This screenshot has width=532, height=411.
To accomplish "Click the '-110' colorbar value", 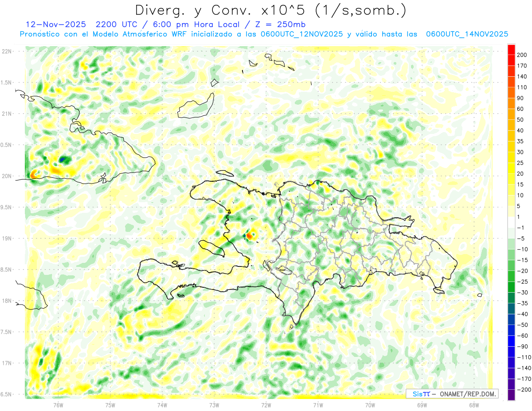I will [x=524, y=357].
